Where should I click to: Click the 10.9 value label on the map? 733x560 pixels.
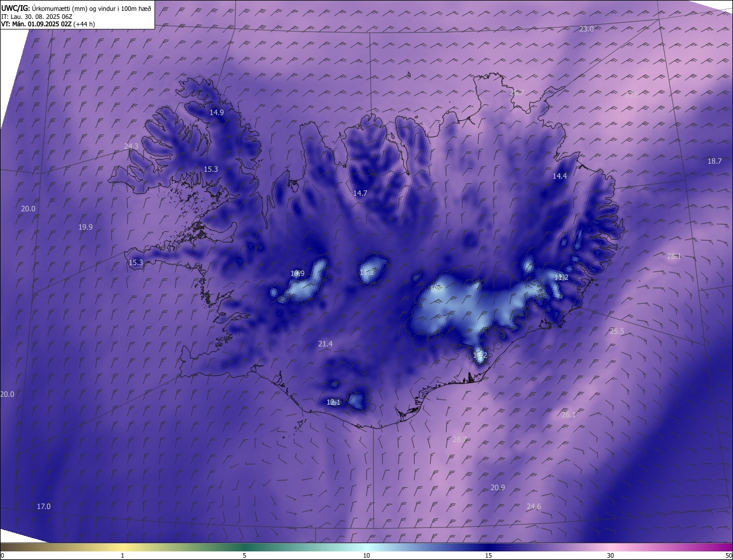point(297,274)
